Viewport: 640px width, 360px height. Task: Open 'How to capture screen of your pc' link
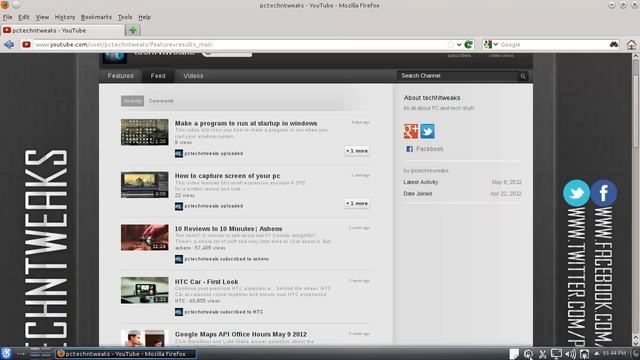tap(227, 176)
